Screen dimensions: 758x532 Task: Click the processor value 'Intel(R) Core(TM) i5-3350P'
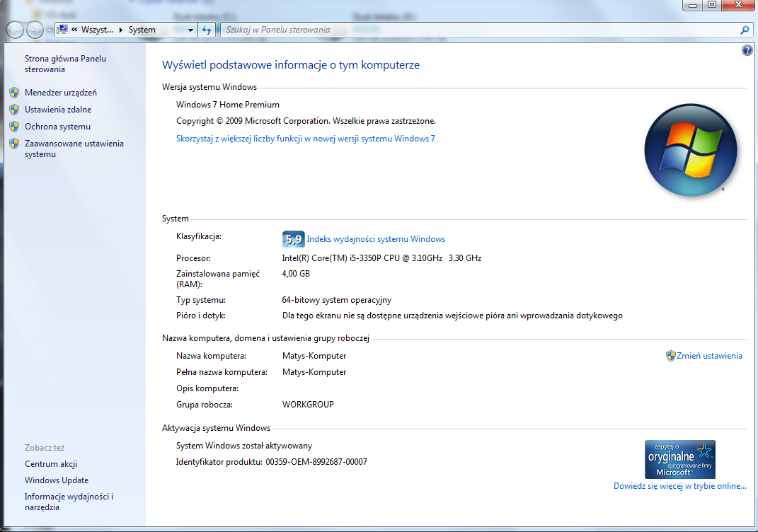coord(381,258)
